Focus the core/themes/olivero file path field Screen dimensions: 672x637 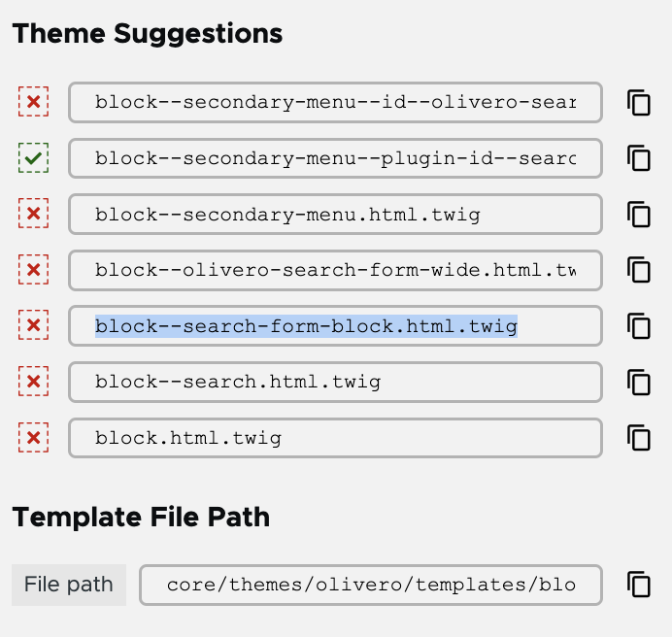click(371, 586)
